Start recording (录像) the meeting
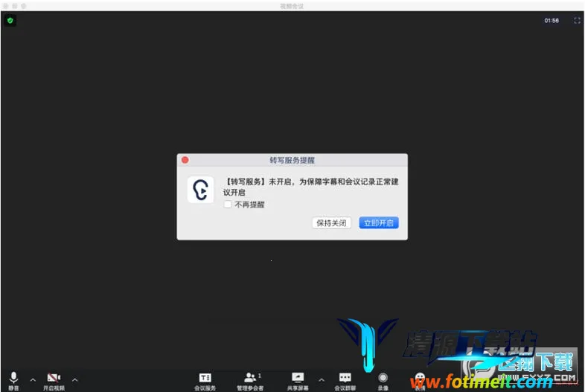Viewport: 585px width, 392px height. (x=383, y=379)
